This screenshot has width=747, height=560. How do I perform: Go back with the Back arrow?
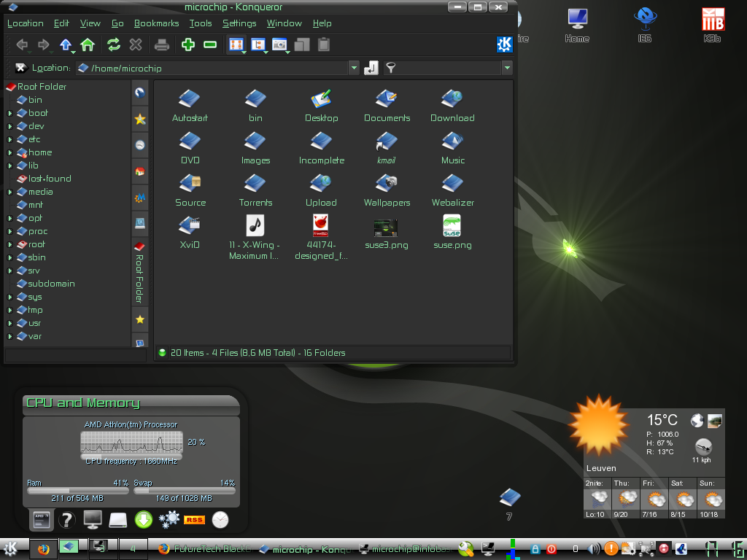tap(22, 44)
